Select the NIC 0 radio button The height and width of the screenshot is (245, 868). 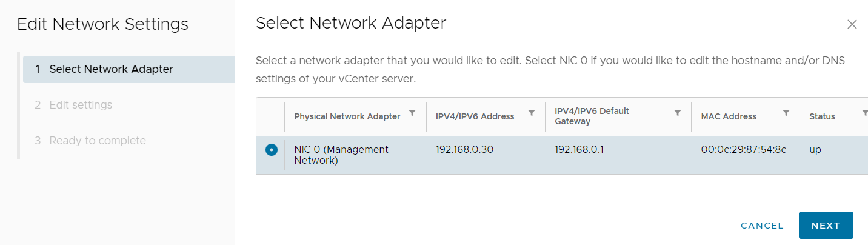pyautogui.click(x=271, y=150)
